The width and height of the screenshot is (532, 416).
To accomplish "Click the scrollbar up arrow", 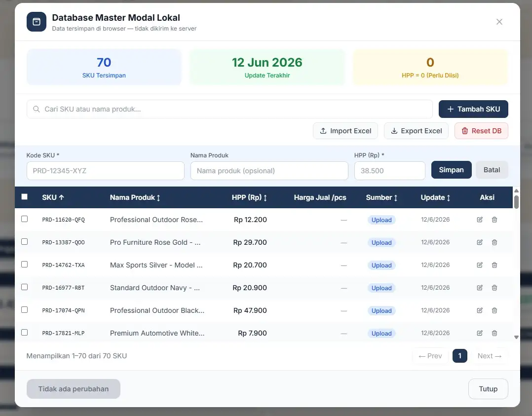I will click(x=516, y=190).
